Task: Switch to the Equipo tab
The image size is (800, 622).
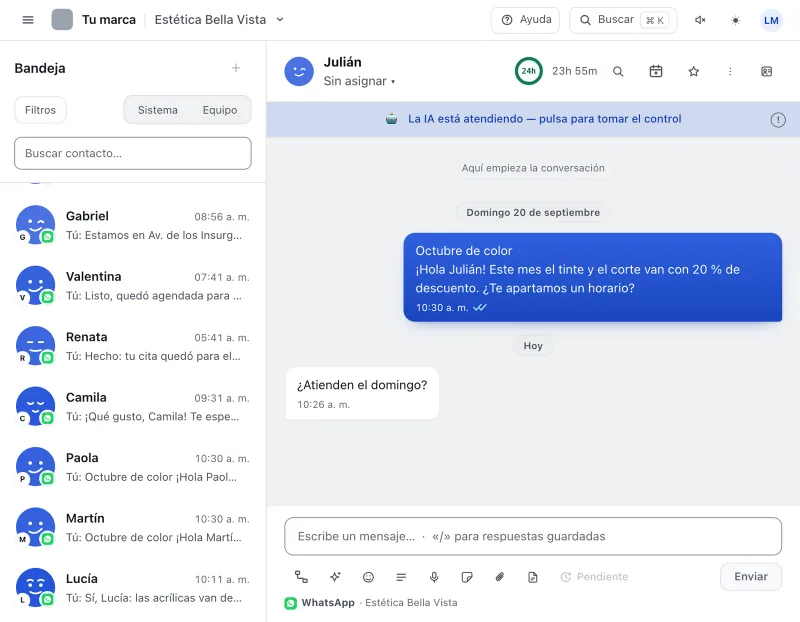Action: tap(220, 110)
